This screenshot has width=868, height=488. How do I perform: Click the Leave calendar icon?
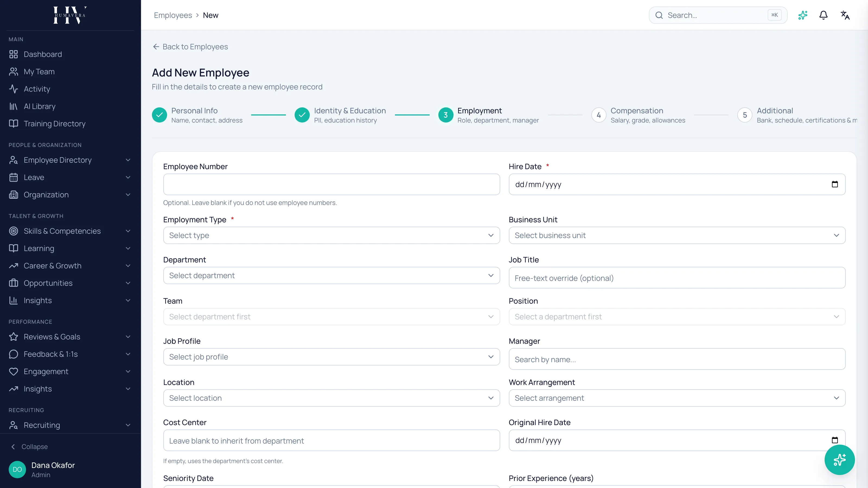pyautogui.click(x=14, y=178)
